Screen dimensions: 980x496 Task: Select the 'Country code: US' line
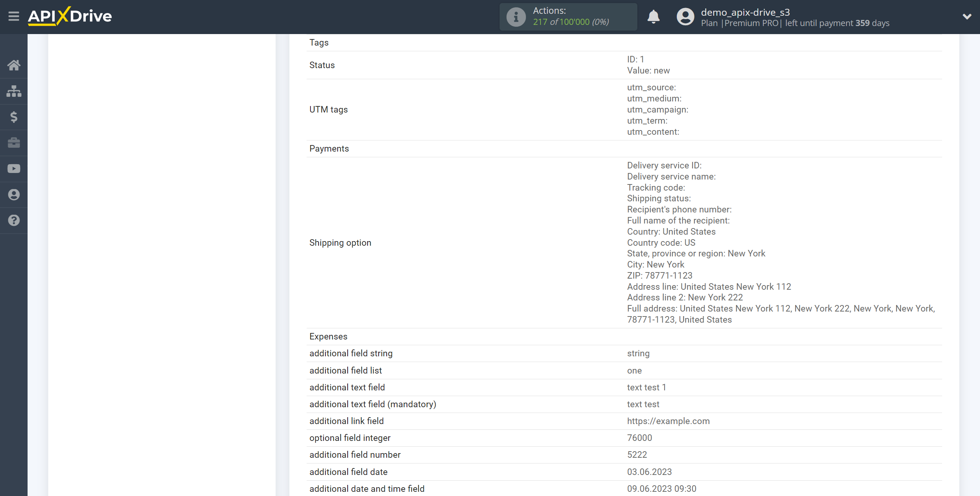pyautogui.click(x=661, y=243)
